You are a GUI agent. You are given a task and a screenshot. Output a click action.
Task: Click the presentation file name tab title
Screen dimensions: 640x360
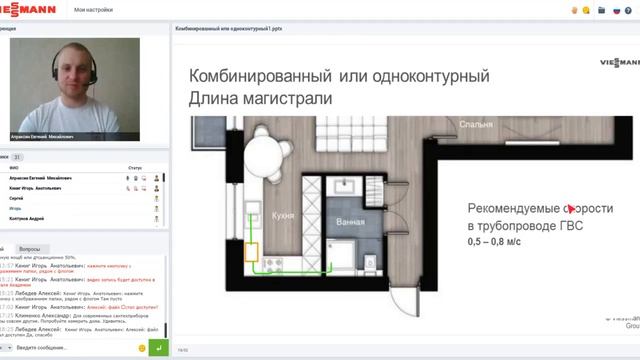(229, 29)
